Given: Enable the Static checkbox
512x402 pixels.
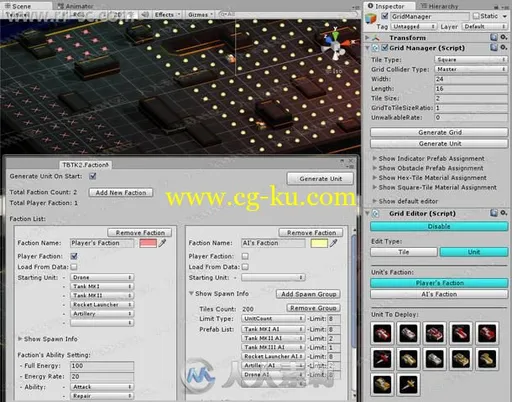Looking at the screenshot, I should [x=476, y=16].
